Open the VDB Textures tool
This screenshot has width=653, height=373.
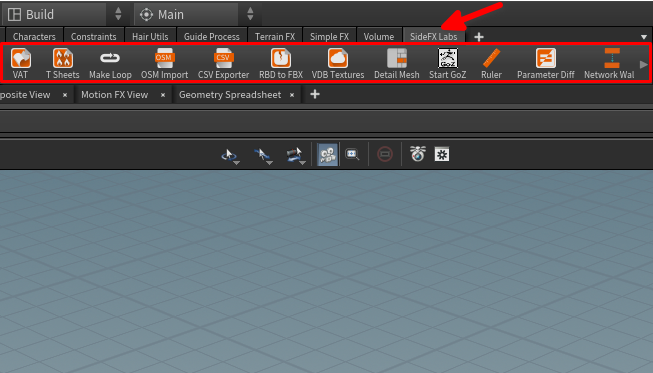(x=338, y=63)
